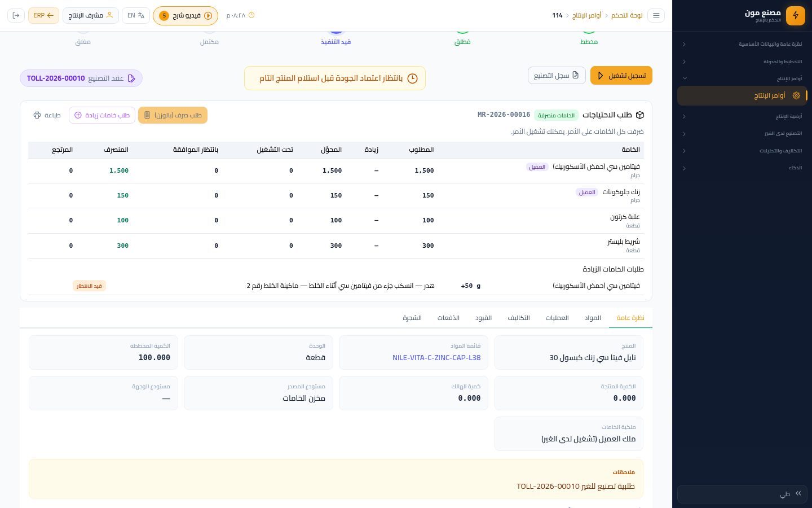Click the clock icon beside the time
Viewport: 812px width, 508px height.
[x=251, y=15]
